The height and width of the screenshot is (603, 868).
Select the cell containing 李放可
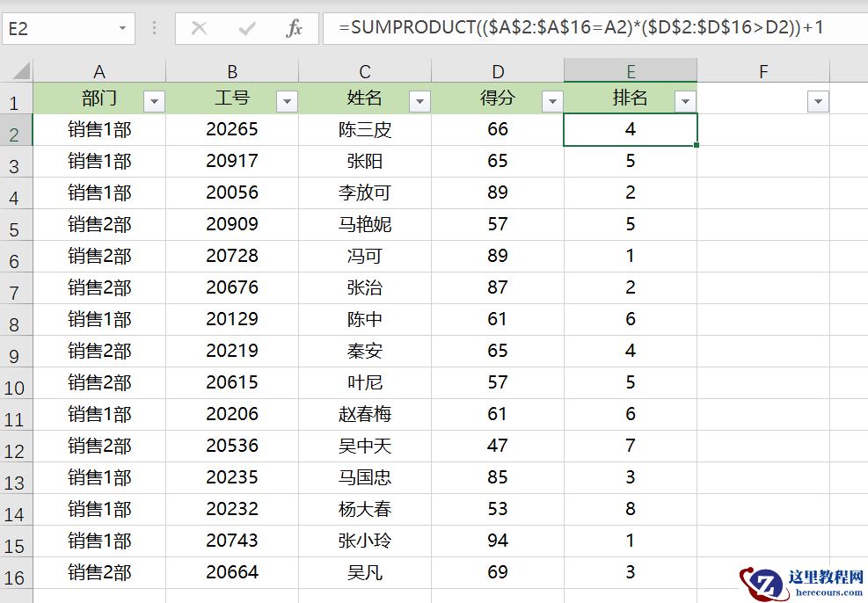pyautogui.click(x=365, y=193)
